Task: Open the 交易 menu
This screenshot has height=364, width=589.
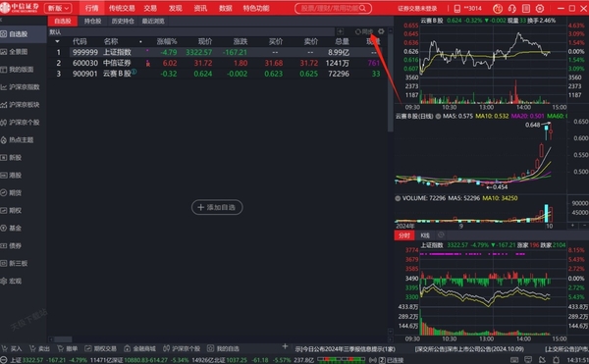Action: [x=150, y=8]
